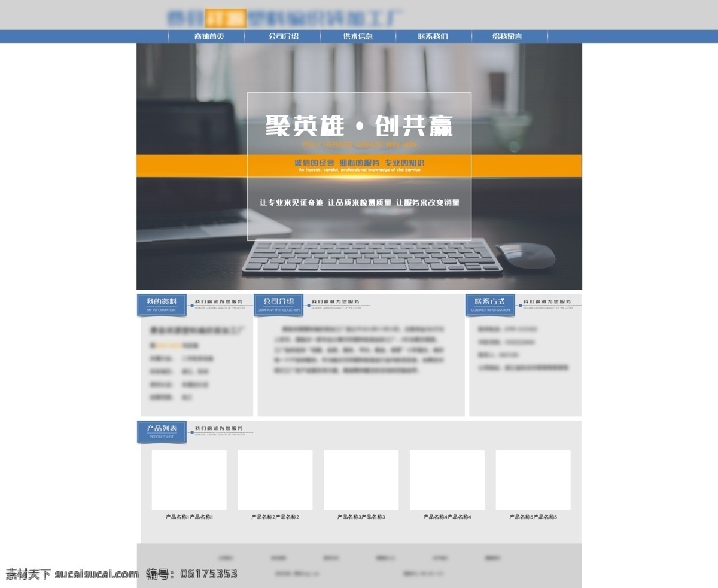Open the 商铺首页 navigation menu item
Image resolution: width=718 pixels, height=588 pixels.
coord(209,36)
